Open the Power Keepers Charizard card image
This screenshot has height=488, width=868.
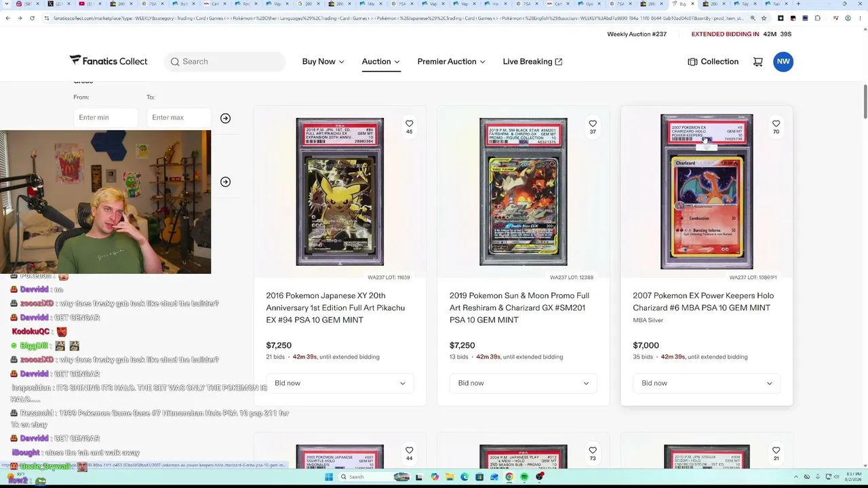pyautogui.click(x=707, y=192)
